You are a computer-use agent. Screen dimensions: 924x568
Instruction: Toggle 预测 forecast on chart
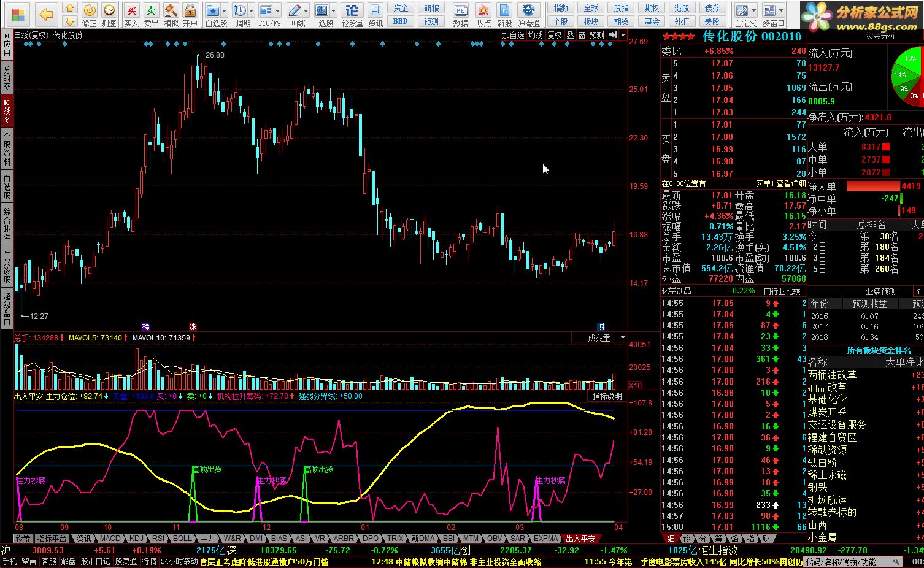click(x=597, y=36)
